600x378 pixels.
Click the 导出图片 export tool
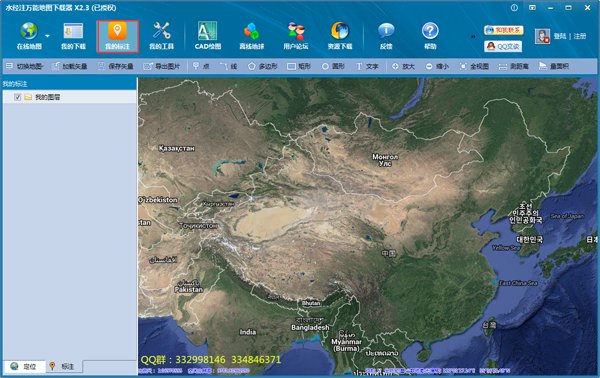tap(161, 67)
